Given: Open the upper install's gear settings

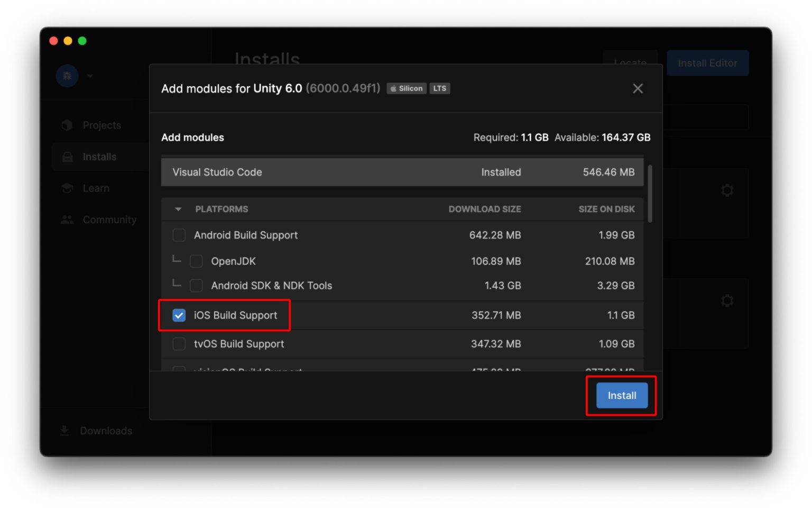Looking at the screenshot, I should (727, 190).
